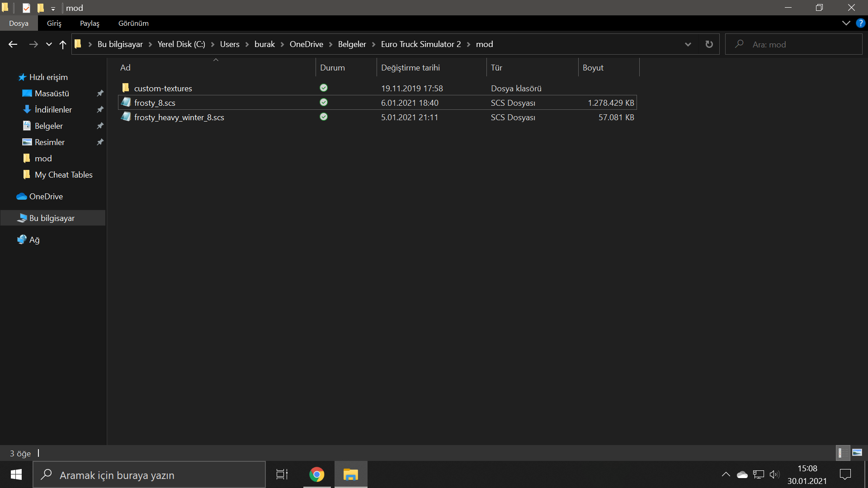Image resolution: width=868 pixels, height=488 pixels.
Task: Refresh the current folder view
Action: [709, 44]
